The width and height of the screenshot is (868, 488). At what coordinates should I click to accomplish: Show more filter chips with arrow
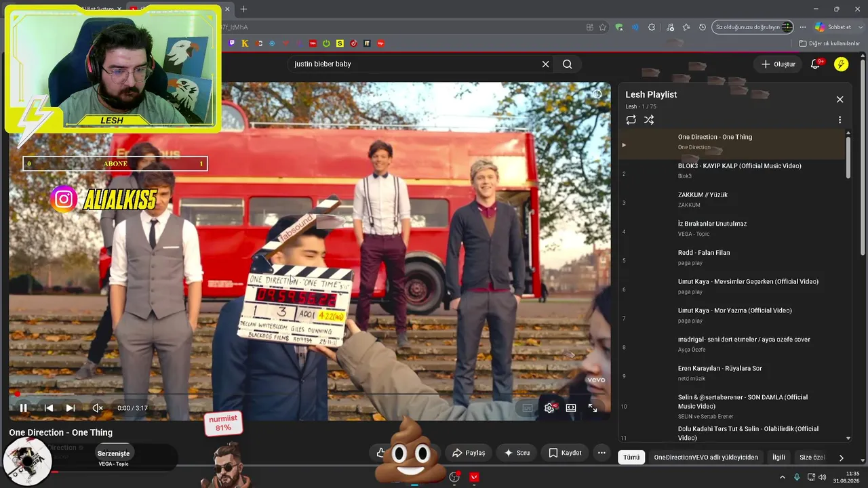tap(841, 457)
